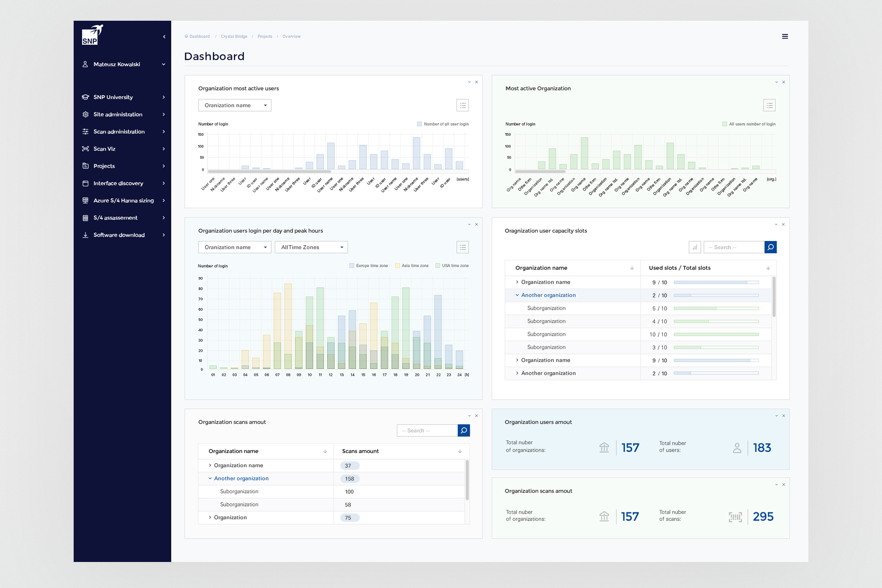
Task: Toggle Europe time zone legend checkbox
Action: [x=352, y=266]
